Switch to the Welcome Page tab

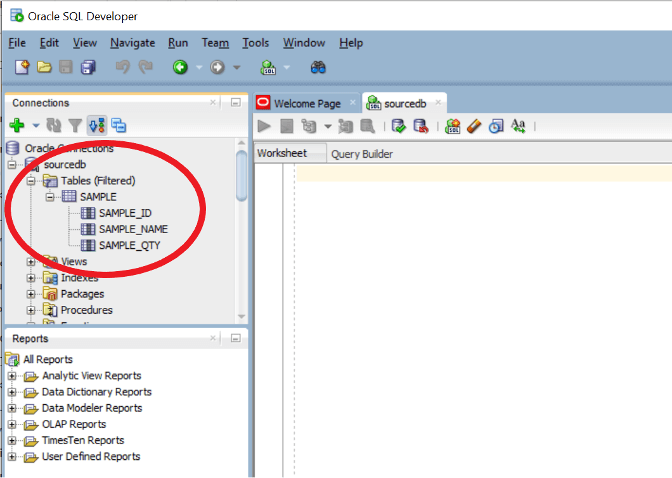(306, 104)
